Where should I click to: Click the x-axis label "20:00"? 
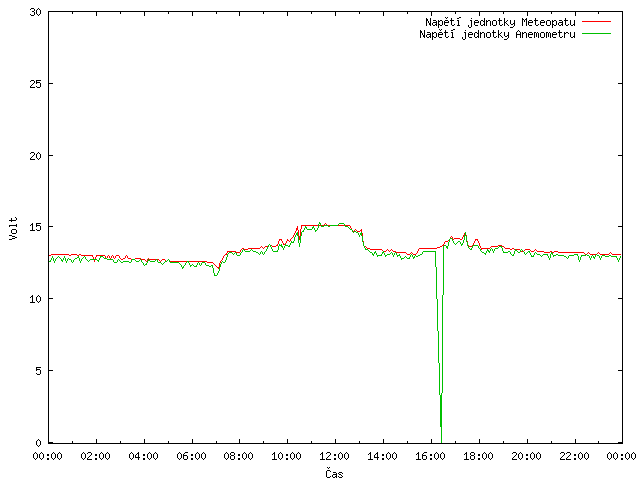(x=527, y=456)
